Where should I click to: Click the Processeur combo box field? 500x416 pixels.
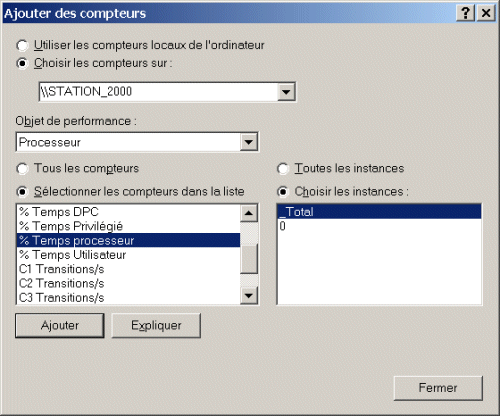point(128,143)
